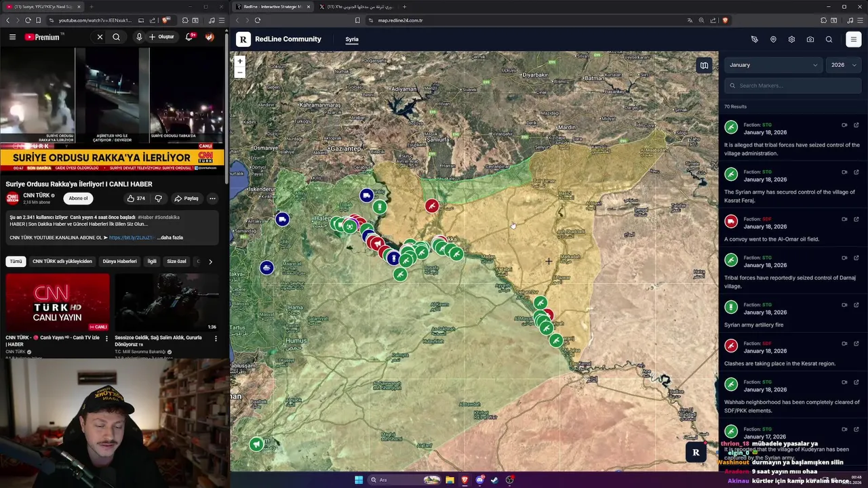The height and width of the screenshot is (488, 868).
Task: Open external link for the Syrian army artillery fire entry
Action: (856, 305)
